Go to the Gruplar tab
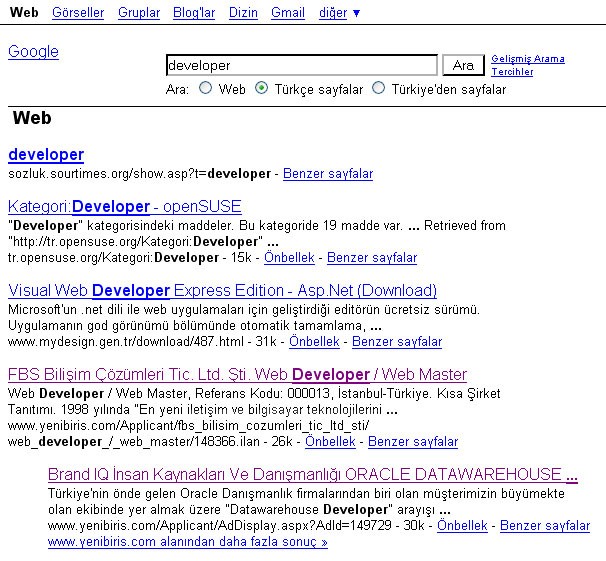The width and height of the screenshot is (606, 561). coord(138,13)
